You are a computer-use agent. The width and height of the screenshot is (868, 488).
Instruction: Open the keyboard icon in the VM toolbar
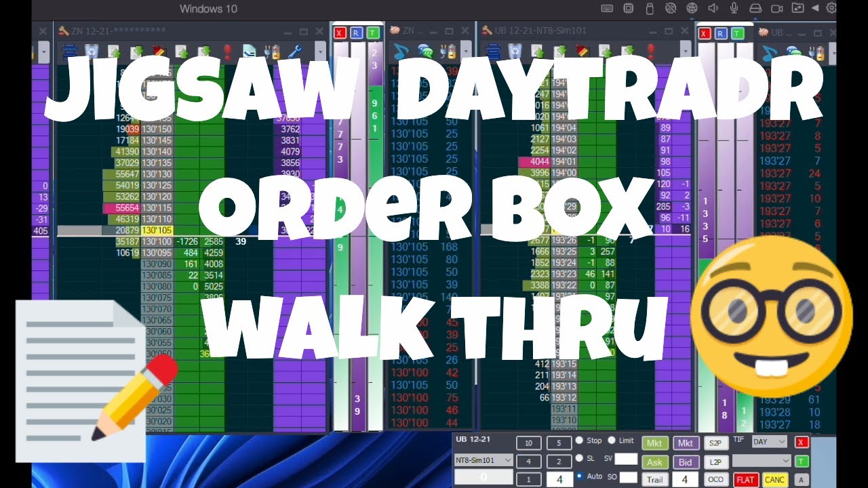pos(607,8)
